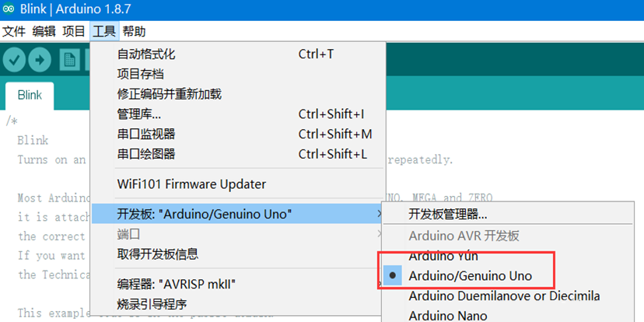Open the 串口监视器 serial monitor
Image resolution: width=644 pixels, height=322 pixels.
click(146, 134)
